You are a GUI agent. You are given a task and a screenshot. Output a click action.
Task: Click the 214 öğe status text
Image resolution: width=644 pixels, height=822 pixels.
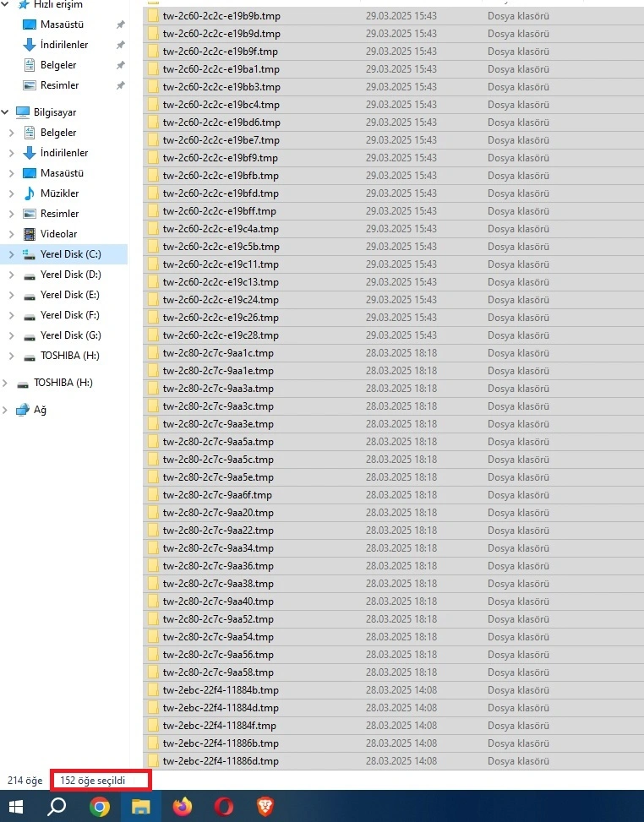25,781
